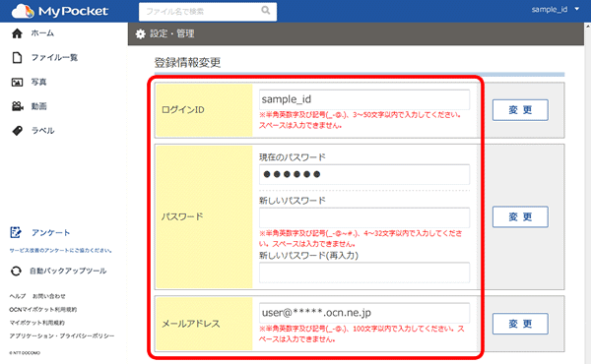
Task: Click the search magnifier icon
Action: (x=266, y=11)
